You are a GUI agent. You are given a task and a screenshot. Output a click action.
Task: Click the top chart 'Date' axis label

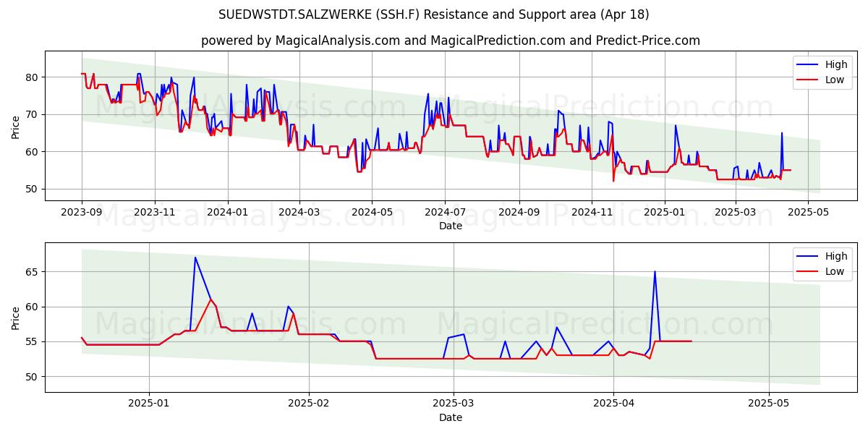pos(451,226)
